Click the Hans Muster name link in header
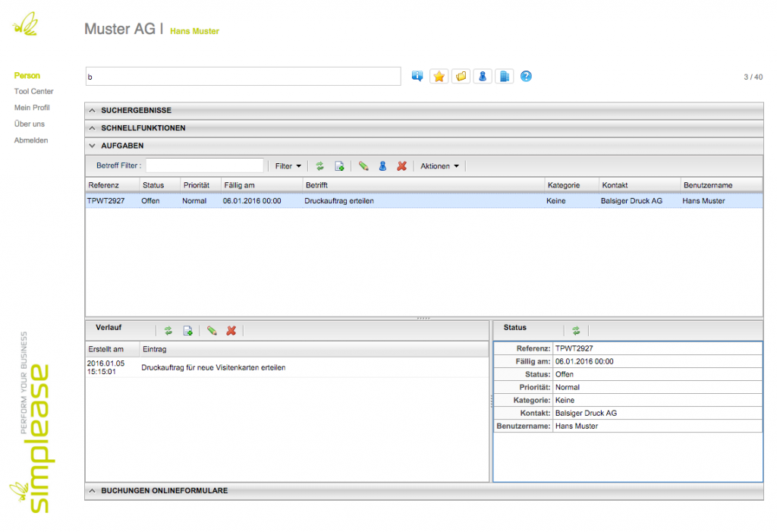This screenshot has width=777, height=532. point(194,31)
